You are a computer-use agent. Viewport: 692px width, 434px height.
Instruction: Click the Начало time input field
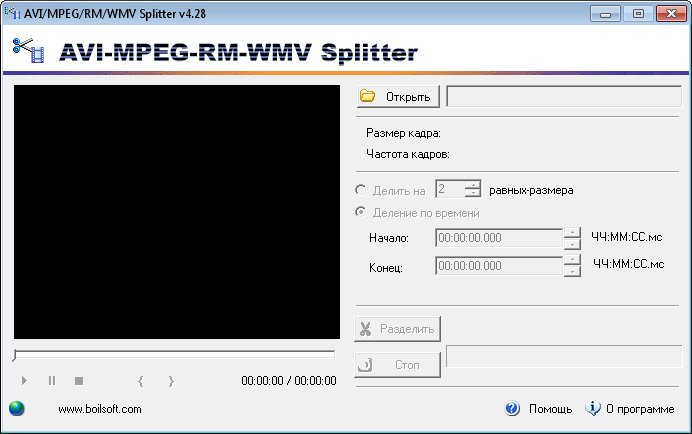click(499, 238)
